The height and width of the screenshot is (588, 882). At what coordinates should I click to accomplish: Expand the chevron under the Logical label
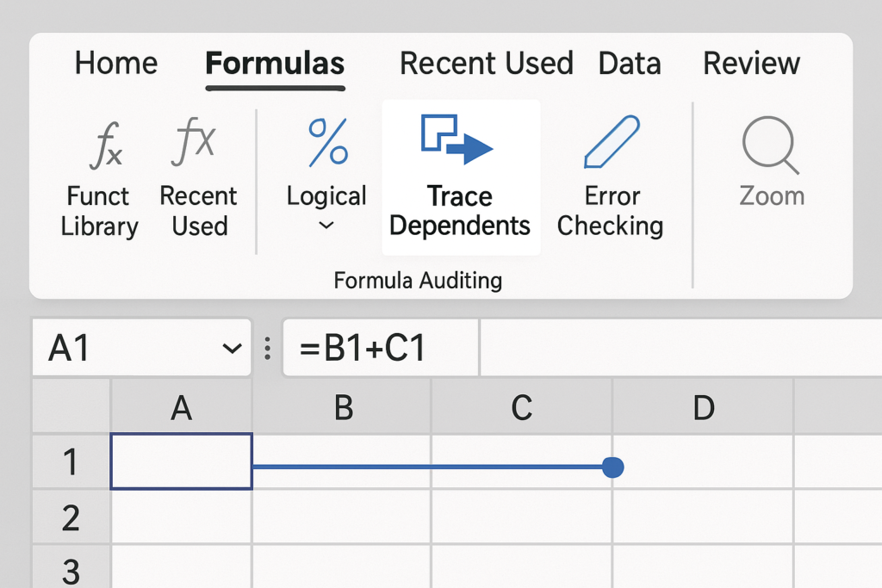pyautogui.click(x=326, y=226)
